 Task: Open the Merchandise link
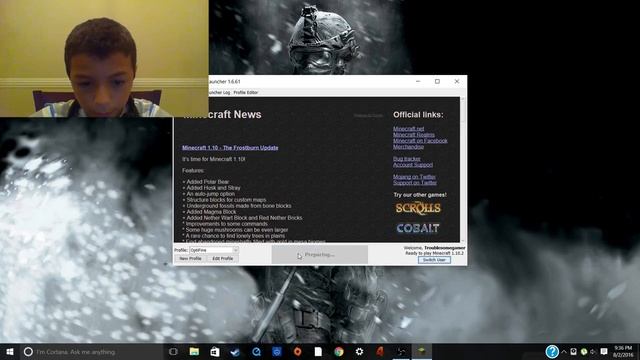[409, 147]
